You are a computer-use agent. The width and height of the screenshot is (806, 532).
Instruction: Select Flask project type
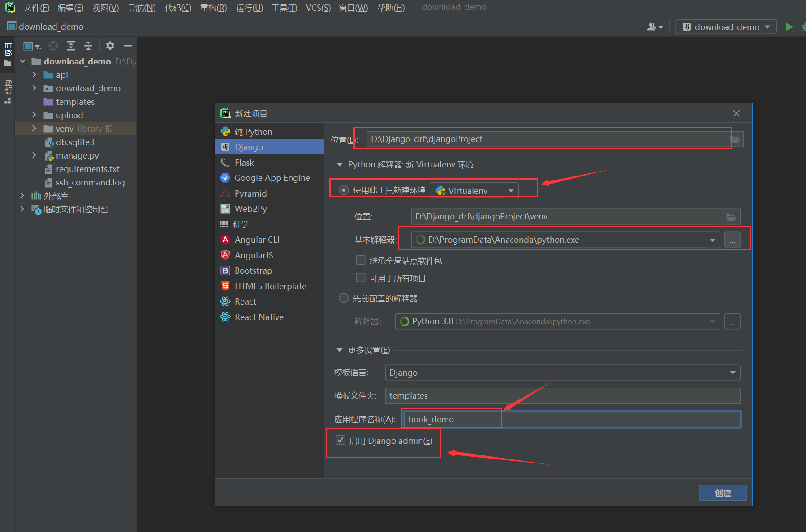pos(269,163)
